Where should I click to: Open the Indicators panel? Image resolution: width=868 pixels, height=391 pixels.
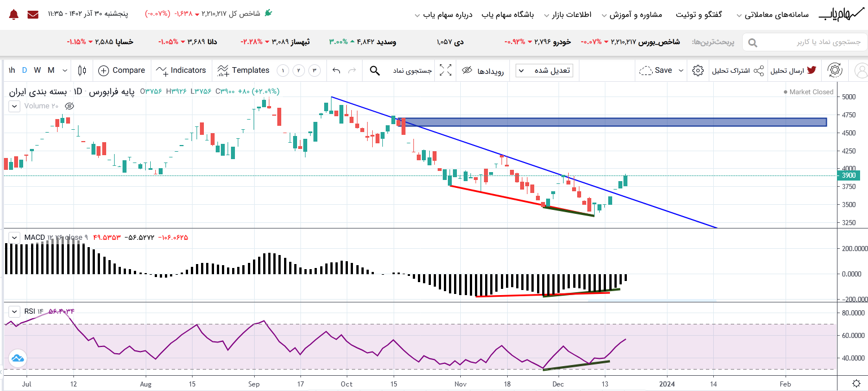click(x=181, y=71)
